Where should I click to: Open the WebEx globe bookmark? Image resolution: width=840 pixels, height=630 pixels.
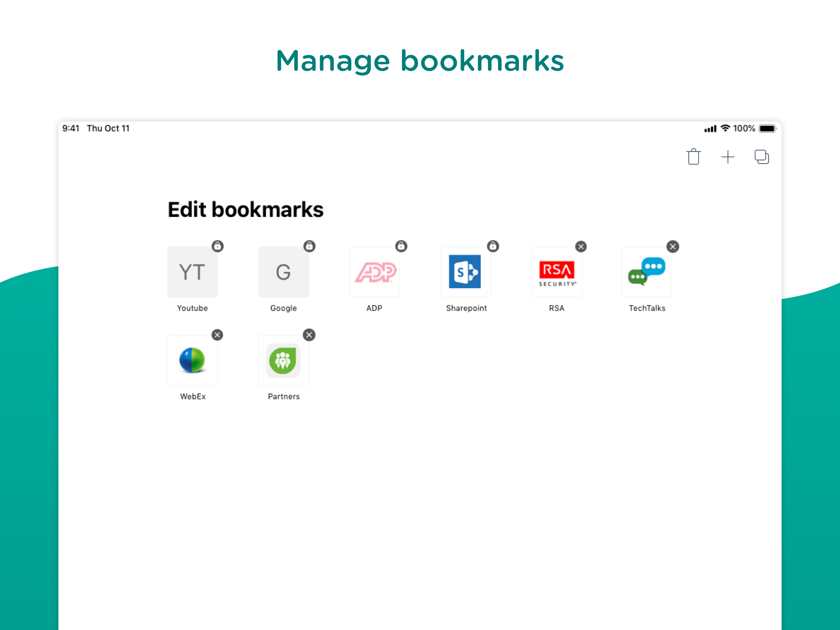pyautogui.click(x=192, y=360)
